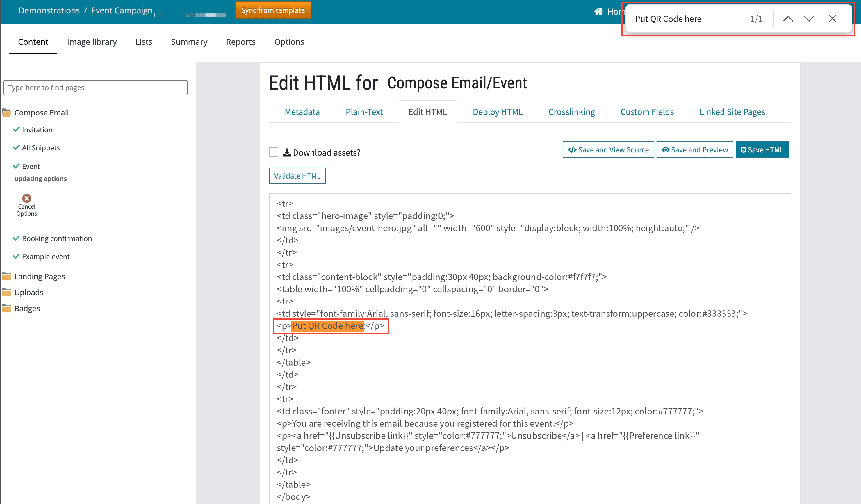Open the Image library tab

pyautogui.click(x=92, y=42)
